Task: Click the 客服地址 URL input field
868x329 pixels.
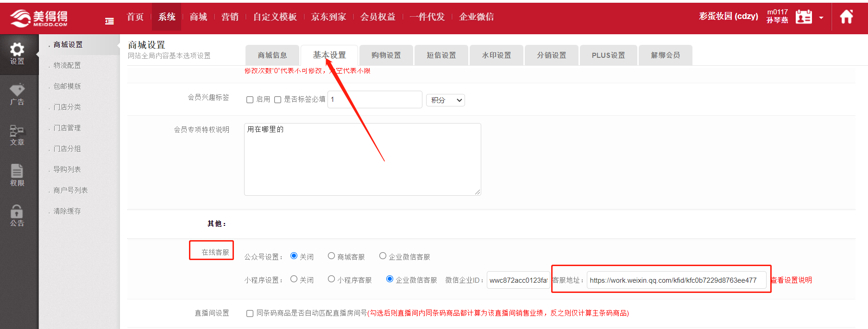Action: tap(676, 280)
